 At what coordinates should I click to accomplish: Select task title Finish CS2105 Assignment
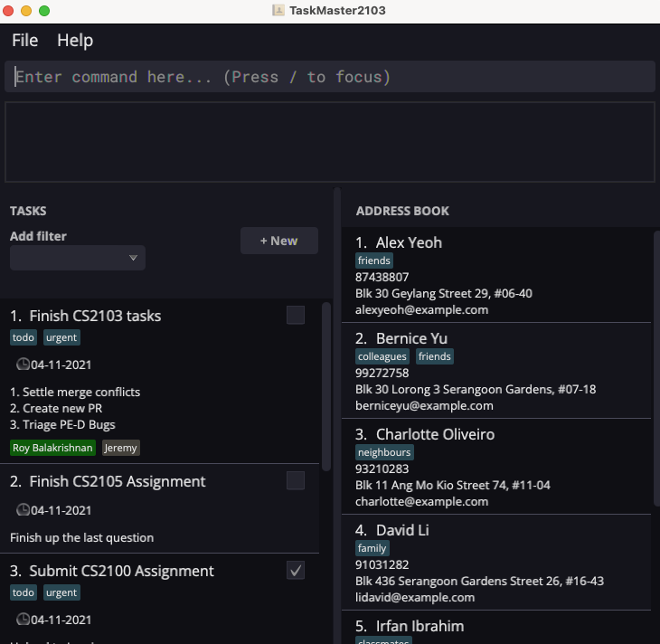[118, 481]
